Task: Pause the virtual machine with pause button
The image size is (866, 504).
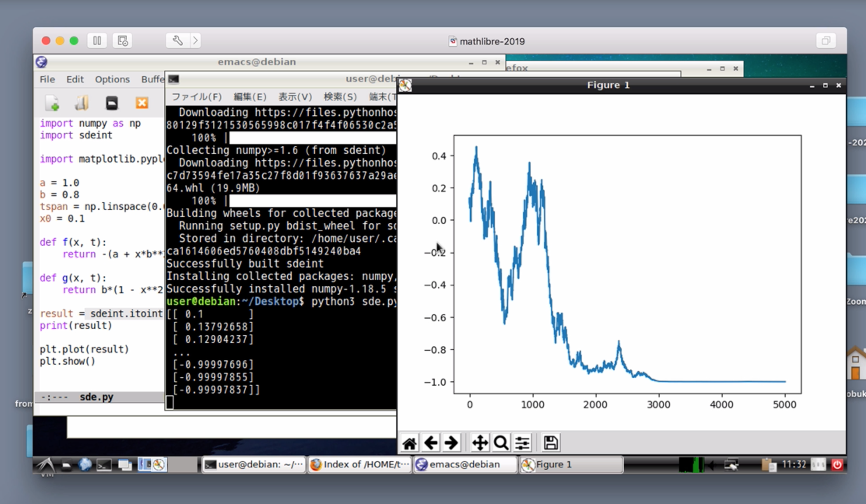Action: [x=97, y=40]
